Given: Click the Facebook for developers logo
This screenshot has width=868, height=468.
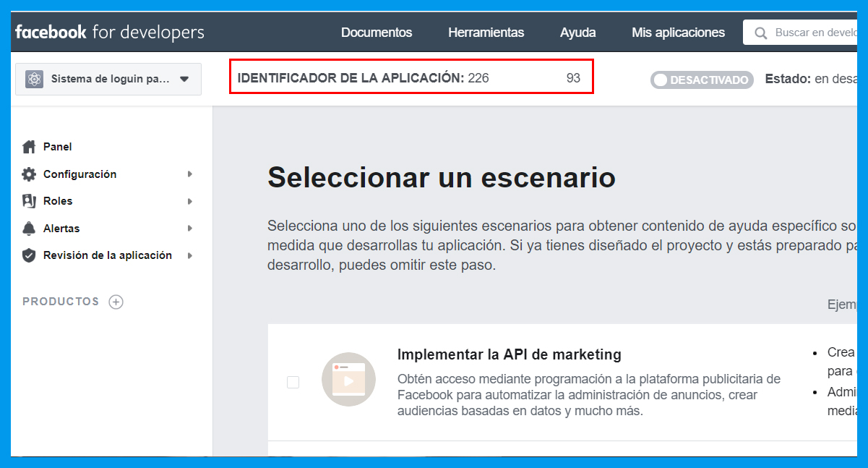Looking at the screenshot, I should [110, 32].
